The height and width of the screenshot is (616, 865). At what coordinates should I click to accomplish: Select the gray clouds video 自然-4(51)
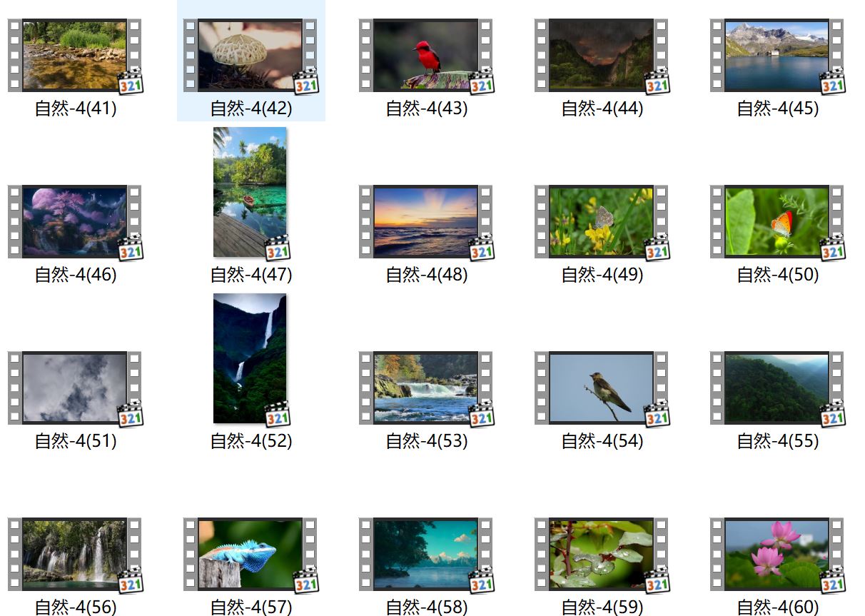(x=74, y=388)
